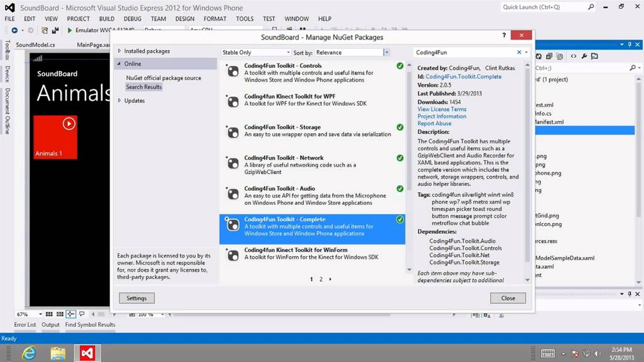The width and height of the screenshot is (644, 362).
Task: Click the green Start debugging play icon
Action: tap(69, 30)
